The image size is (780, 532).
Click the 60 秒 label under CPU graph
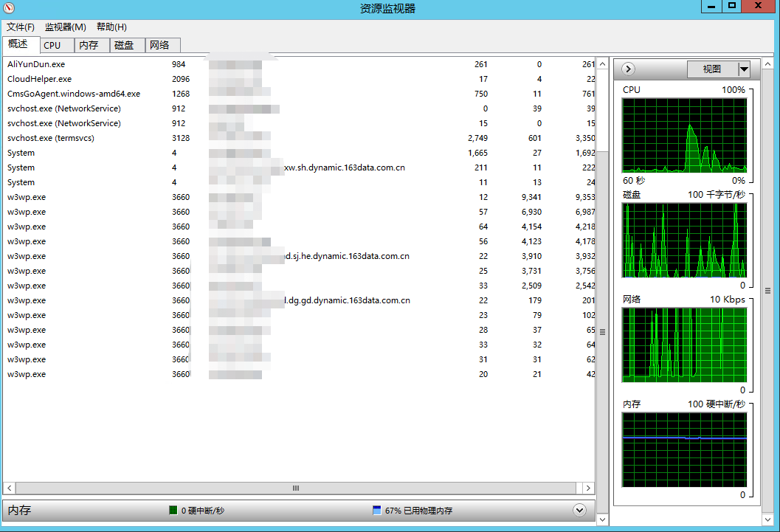click(x=634, y=181)
